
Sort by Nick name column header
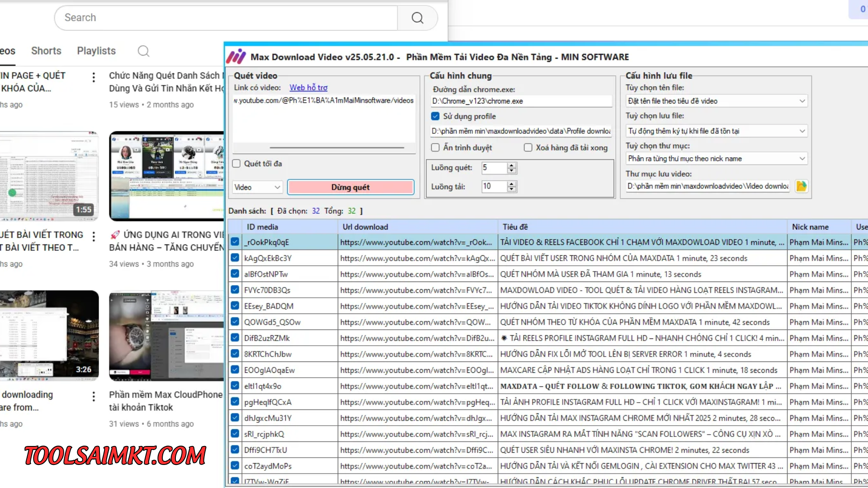[x=819, y=227]
